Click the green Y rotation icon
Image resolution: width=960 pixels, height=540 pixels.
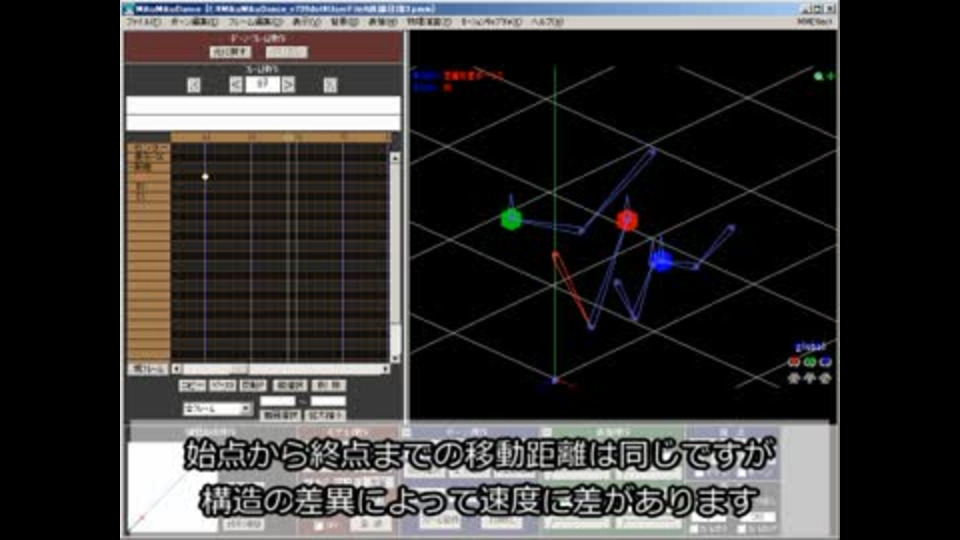coord(810,362)
